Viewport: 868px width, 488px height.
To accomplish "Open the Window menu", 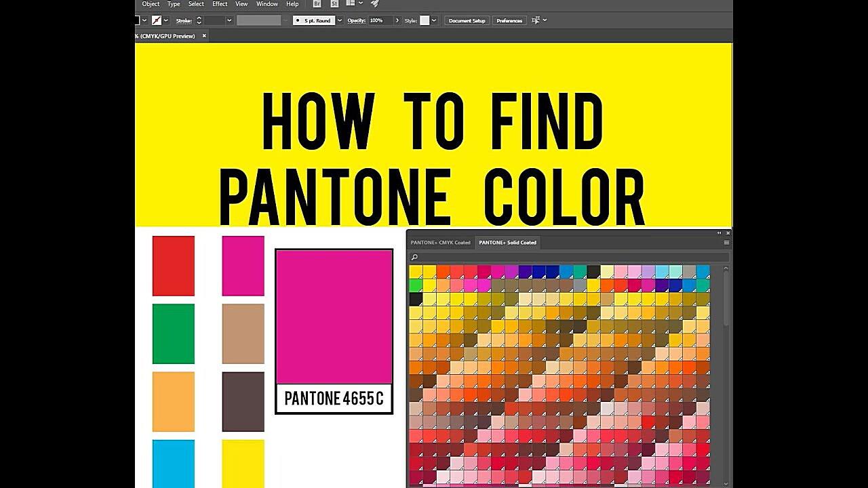I will [x=267, y=4].
